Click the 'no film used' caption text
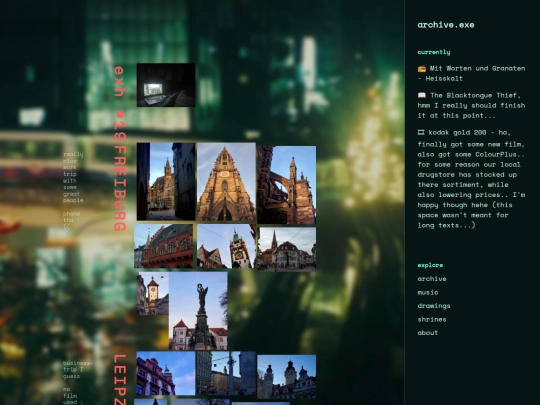This screenshot has width=540, height=405. coord(73,396)
